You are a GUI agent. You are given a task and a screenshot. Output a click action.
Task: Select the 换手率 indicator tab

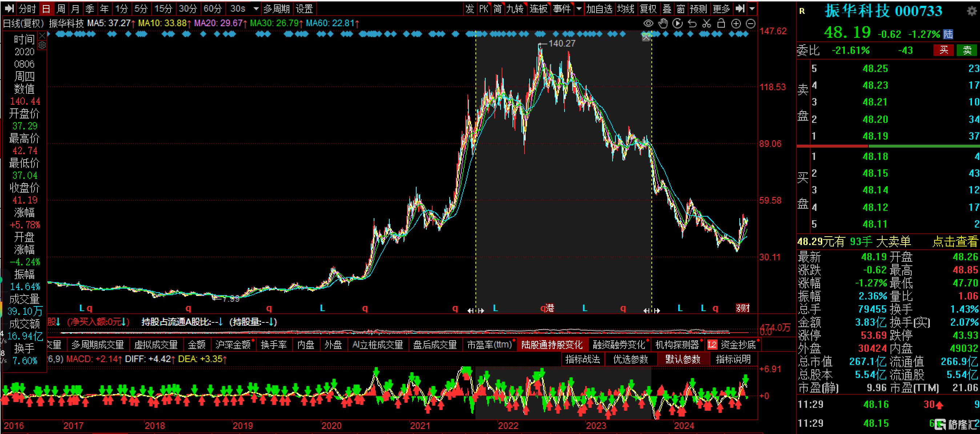coord(273,345)
